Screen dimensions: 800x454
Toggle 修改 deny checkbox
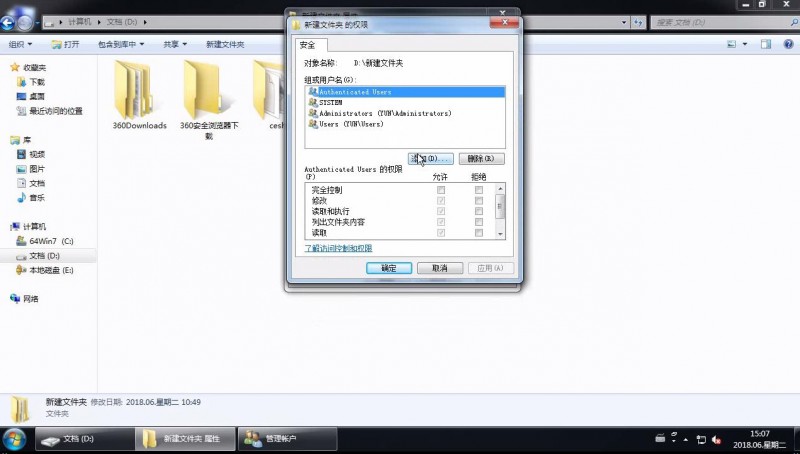pyautogui.click(x=479, y=200)
